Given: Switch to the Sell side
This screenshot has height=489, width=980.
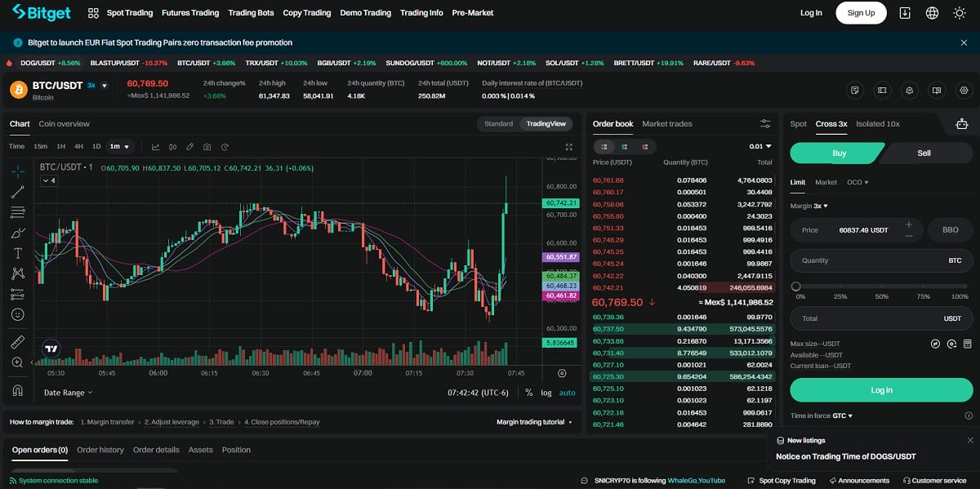Looking at the screenshot, I should pyautogui.click(x=924, y=153).
